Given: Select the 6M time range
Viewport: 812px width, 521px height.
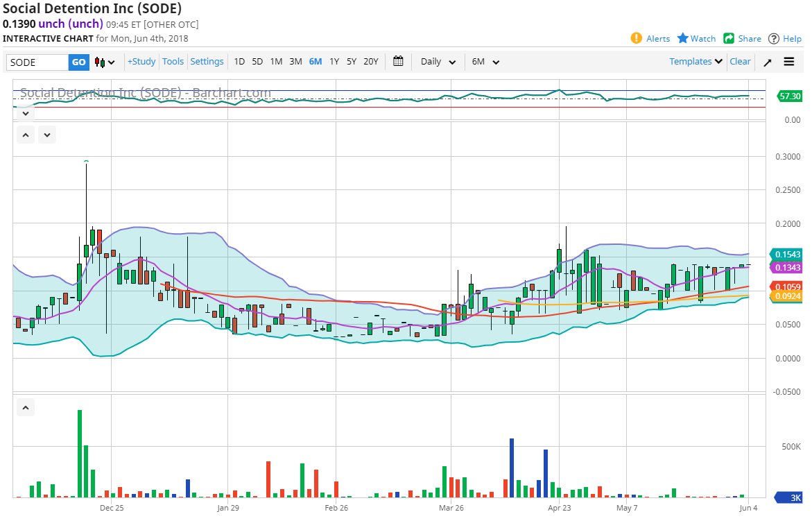Looking at the screenshot, I should point(316,62).
